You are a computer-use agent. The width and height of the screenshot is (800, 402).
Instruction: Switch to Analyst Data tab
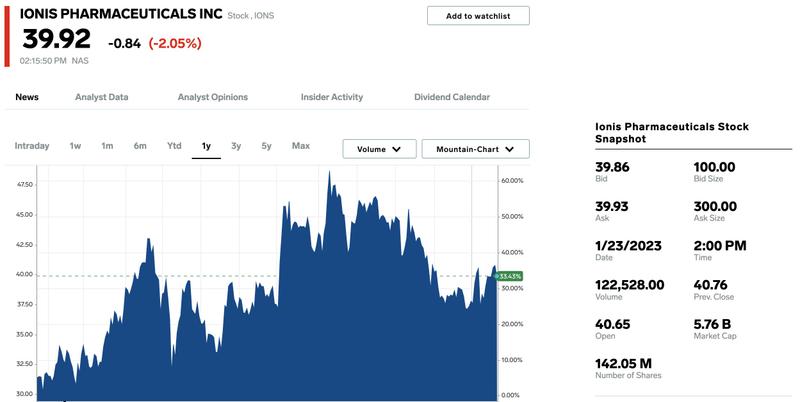(102, 97)
